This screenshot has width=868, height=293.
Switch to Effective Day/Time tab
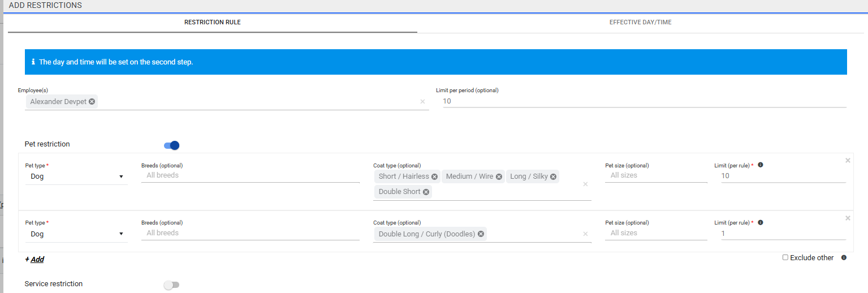(640, 23)
